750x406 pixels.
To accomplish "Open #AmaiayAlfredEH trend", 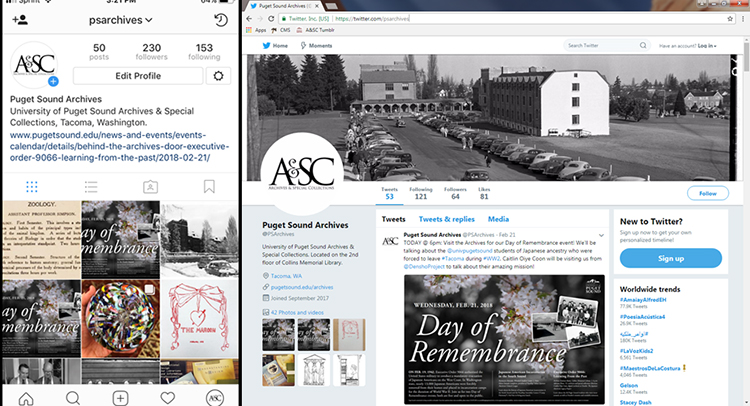I will click(643, 300).
